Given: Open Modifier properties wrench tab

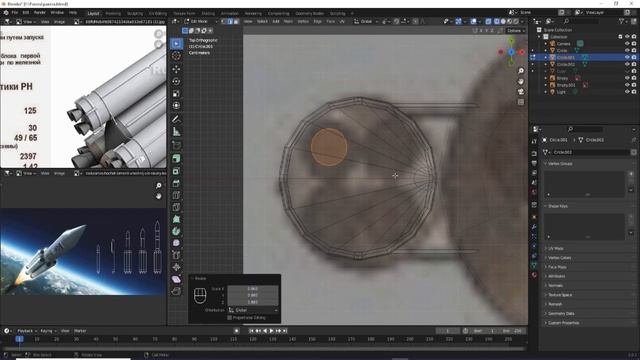Looking at the screenshot, I should [534, 227].
